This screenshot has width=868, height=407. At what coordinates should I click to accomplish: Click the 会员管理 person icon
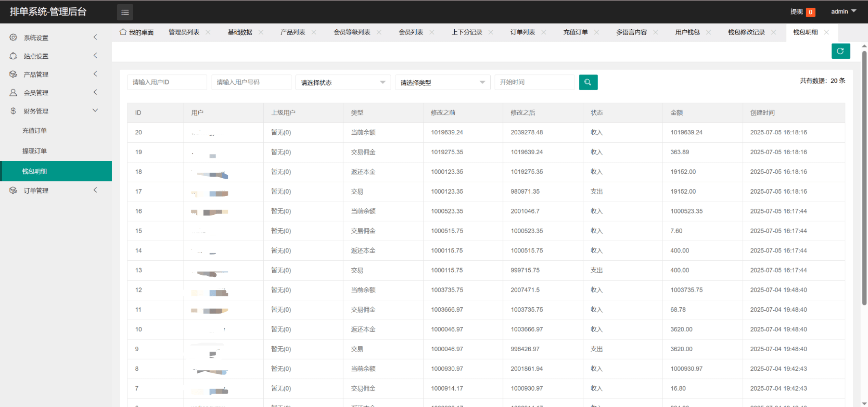coord(13,92)
